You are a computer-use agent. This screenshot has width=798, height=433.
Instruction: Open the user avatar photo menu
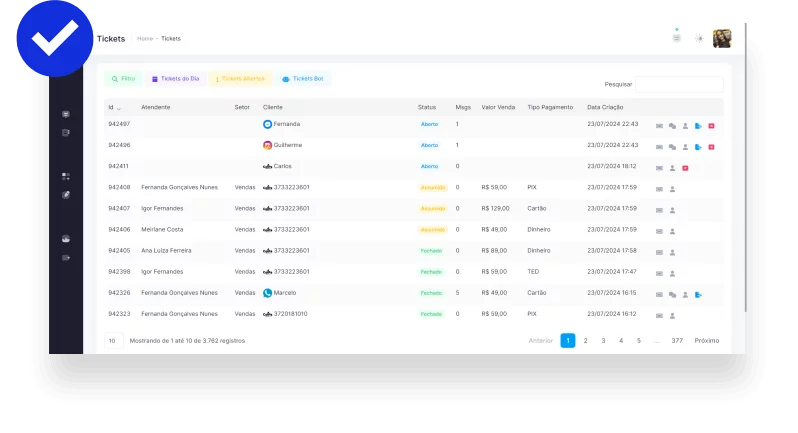point(722,39)
